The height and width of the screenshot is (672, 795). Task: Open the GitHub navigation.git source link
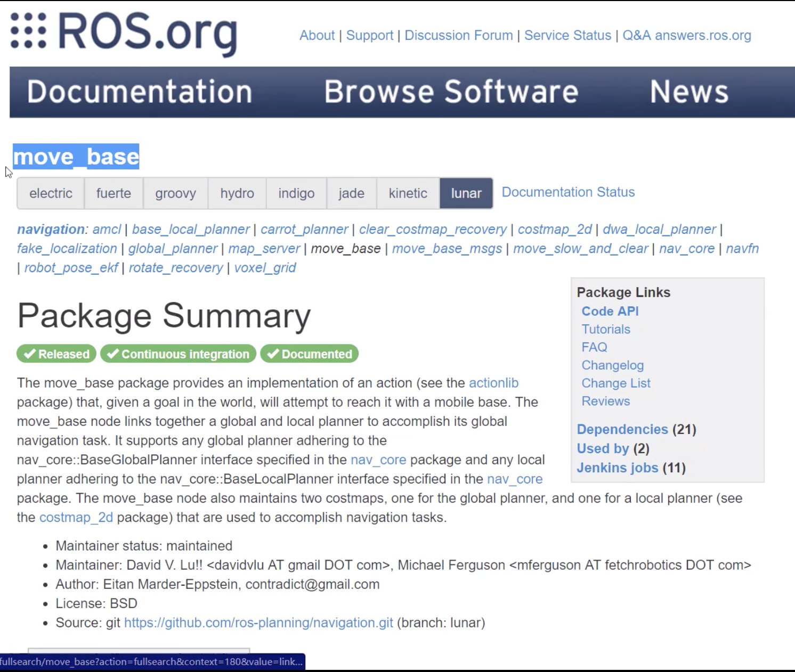(x=258, y=623)
